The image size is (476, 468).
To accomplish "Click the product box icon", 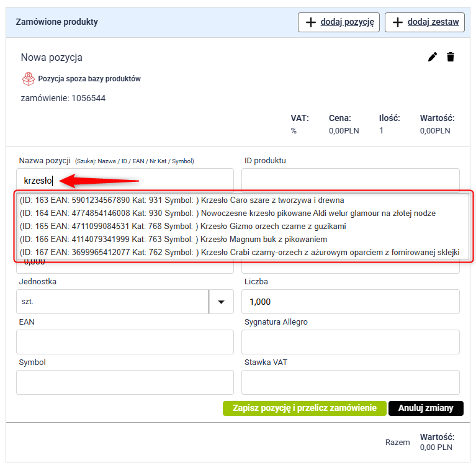I will (x=28, y=79).
